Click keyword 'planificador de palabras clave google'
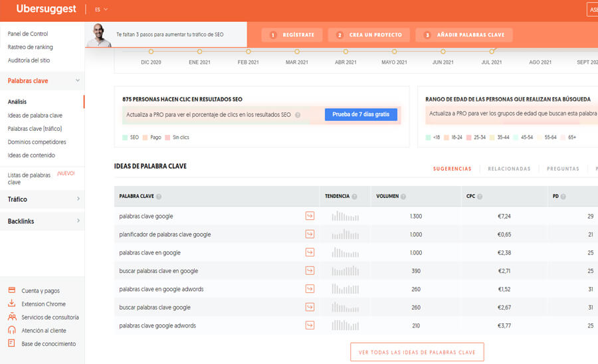This screenshot has width=598, height=364. coord(165,234)
